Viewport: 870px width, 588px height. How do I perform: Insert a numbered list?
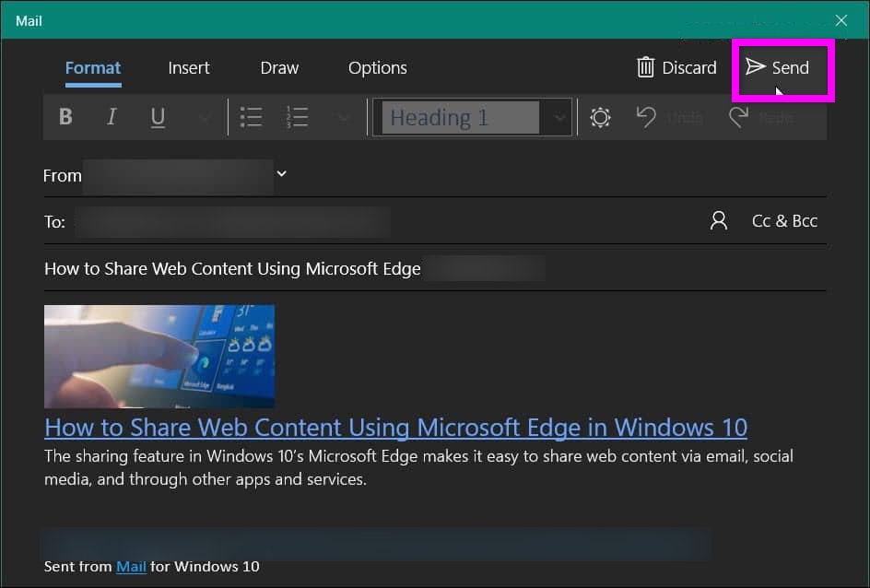click(x=297, y=117)
